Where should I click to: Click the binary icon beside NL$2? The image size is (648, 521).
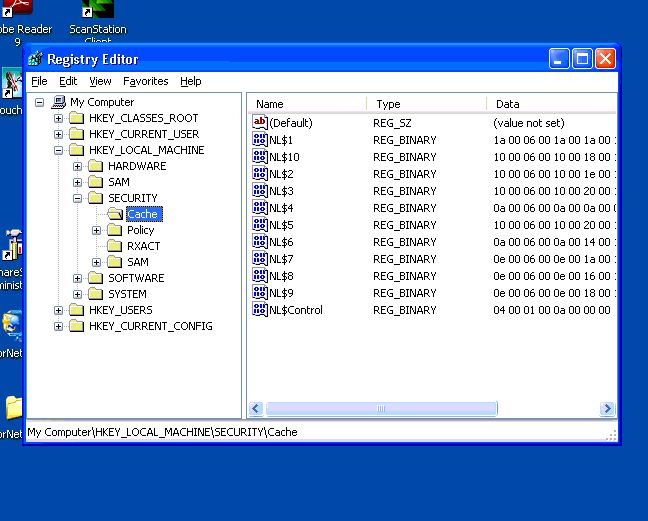260,174
